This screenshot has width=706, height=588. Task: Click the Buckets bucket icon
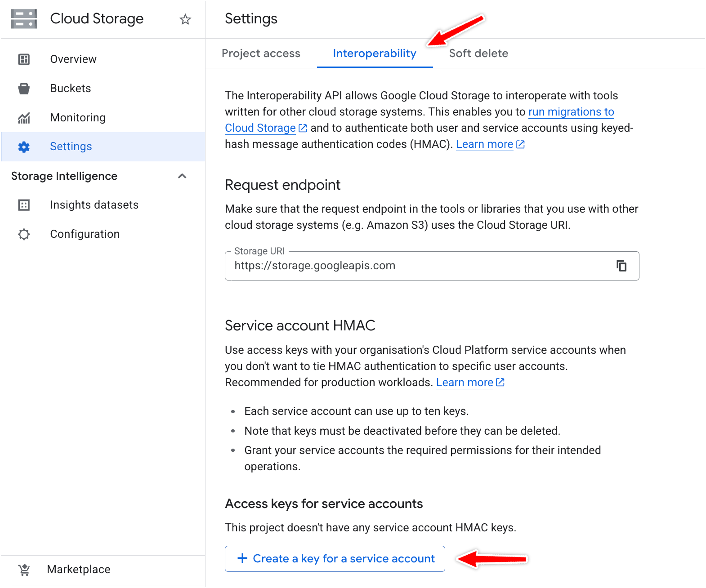click(24, 89)
